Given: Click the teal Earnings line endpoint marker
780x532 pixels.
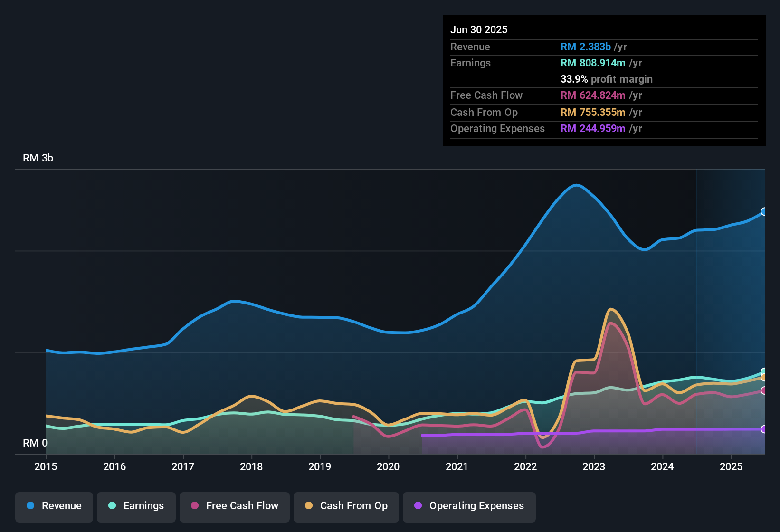Looking at the screenshot, I should tap(763, 372).
